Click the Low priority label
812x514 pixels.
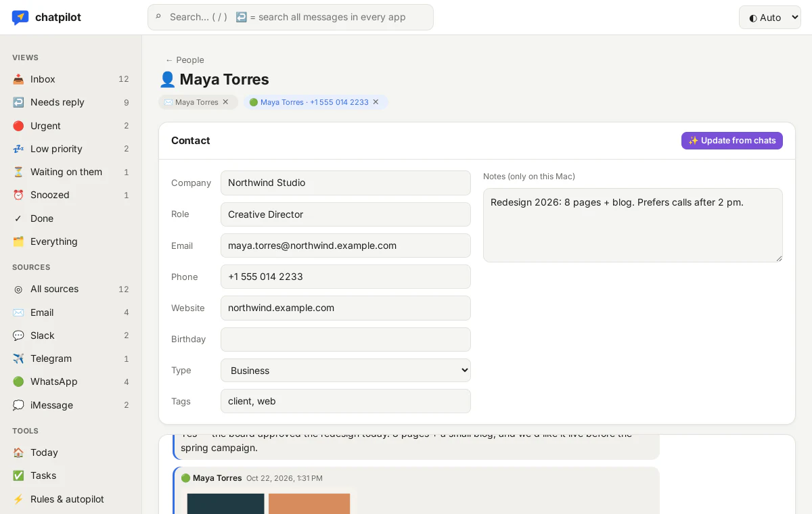coord(56,149)
